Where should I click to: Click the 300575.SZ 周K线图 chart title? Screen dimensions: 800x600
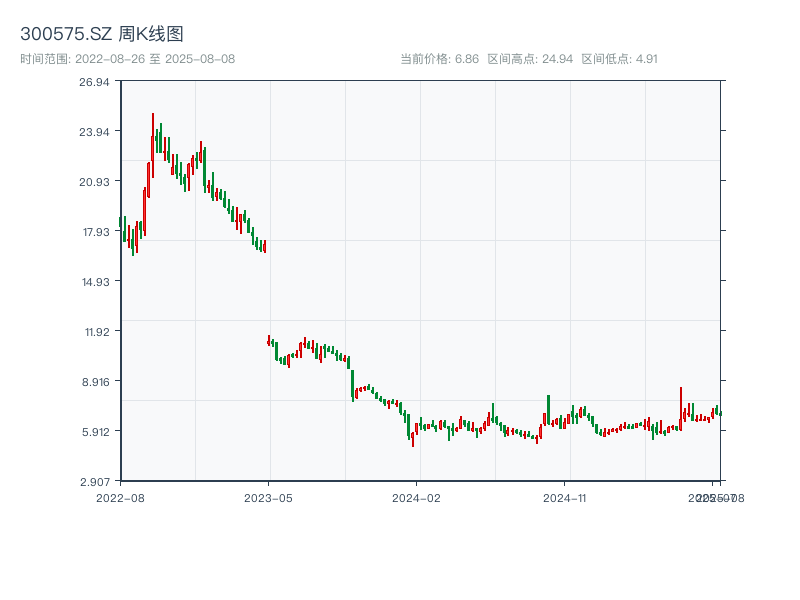click(102, 34)
